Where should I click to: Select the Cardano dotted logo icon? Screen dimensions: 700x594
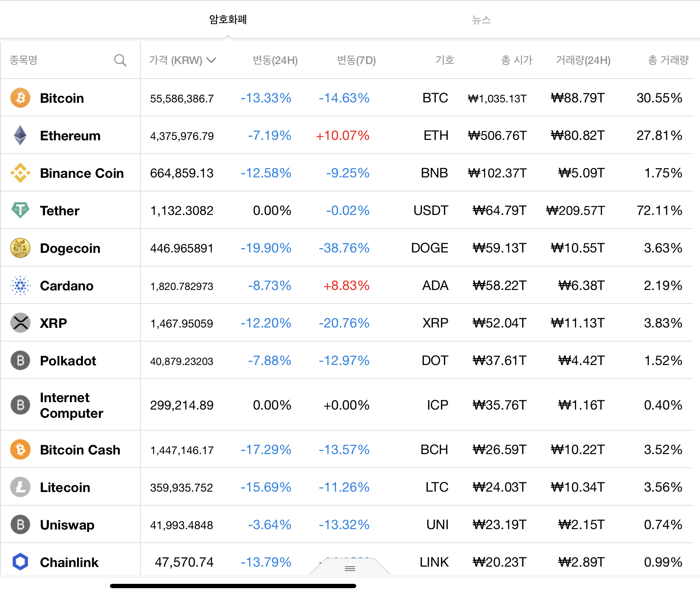pyautogui.click(x=20, y=285)
